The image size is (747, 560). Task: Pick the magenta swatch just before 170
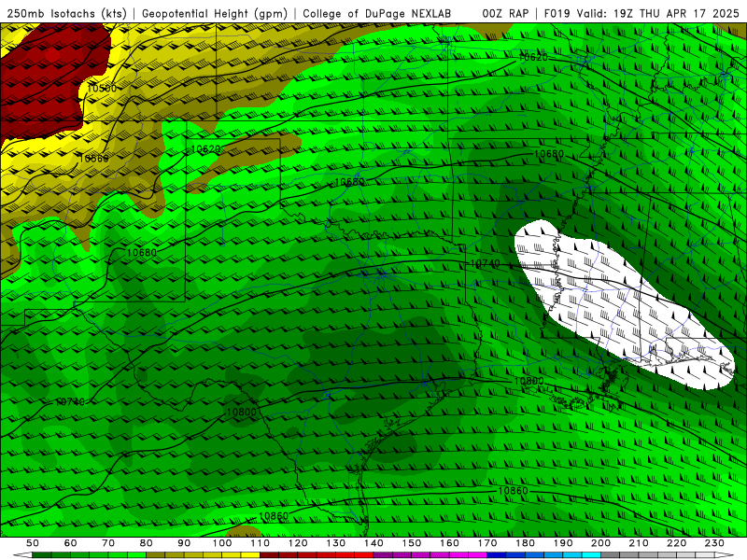pyautogui.click(x=478, y=555)
